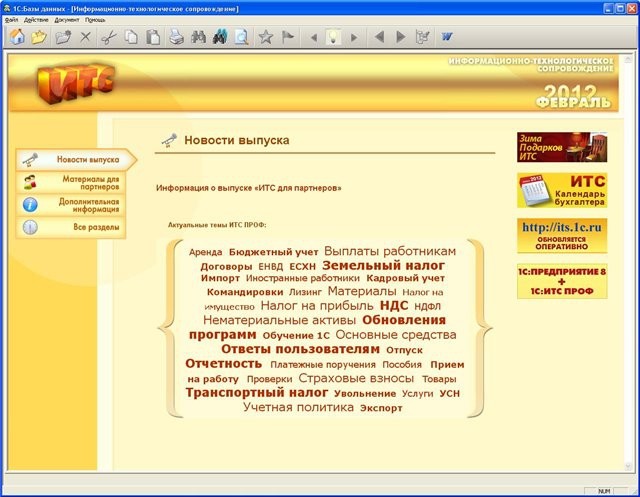The width and height of the screenshot is (640, 497).
Task: Open the Зима Подарков ИТС banner
Action: point(562,147)
